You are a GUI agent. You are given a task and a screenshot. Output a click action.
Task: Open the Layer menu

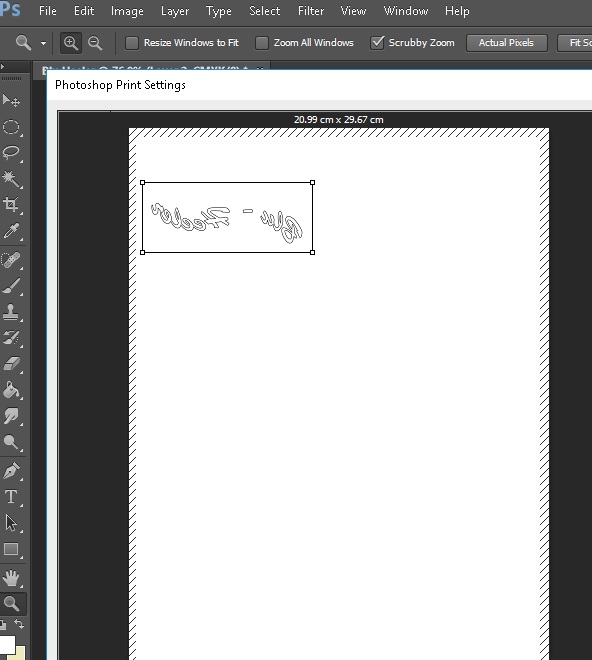(175, 11)
